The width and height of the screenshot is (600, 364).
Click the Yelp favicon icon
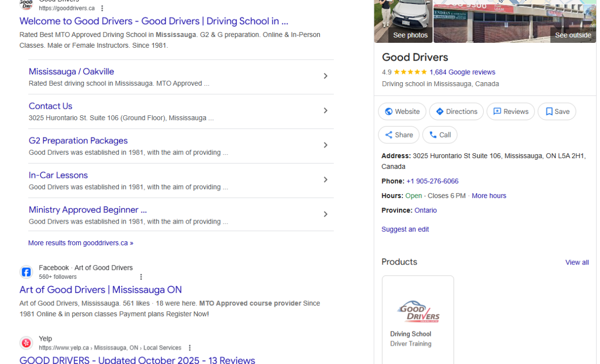pos(26,343)
